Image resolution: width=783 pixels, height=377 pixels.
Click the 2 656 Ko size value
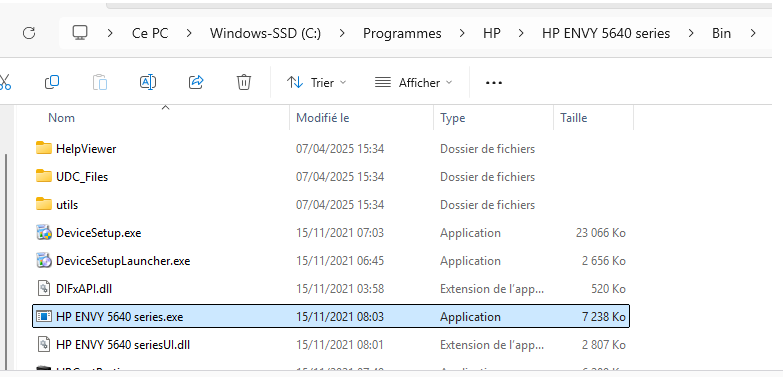click(604, 261)
